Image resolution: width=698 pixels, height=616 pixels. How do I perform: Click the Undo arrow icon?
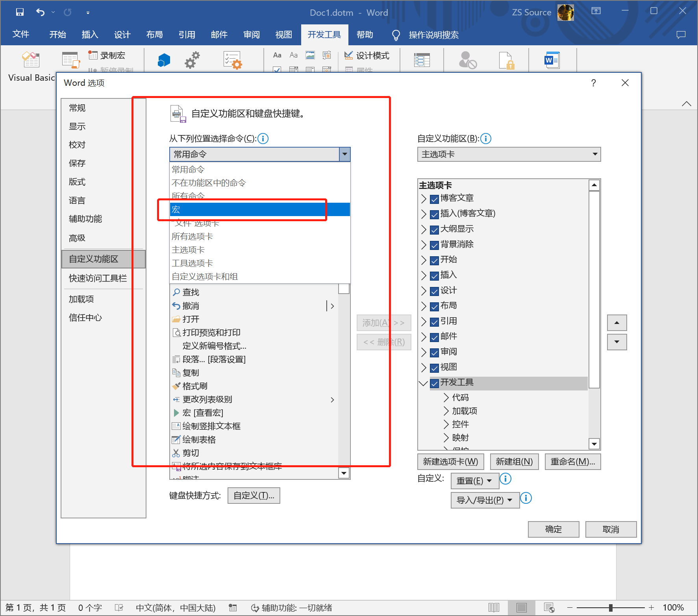tap(40, 12)
